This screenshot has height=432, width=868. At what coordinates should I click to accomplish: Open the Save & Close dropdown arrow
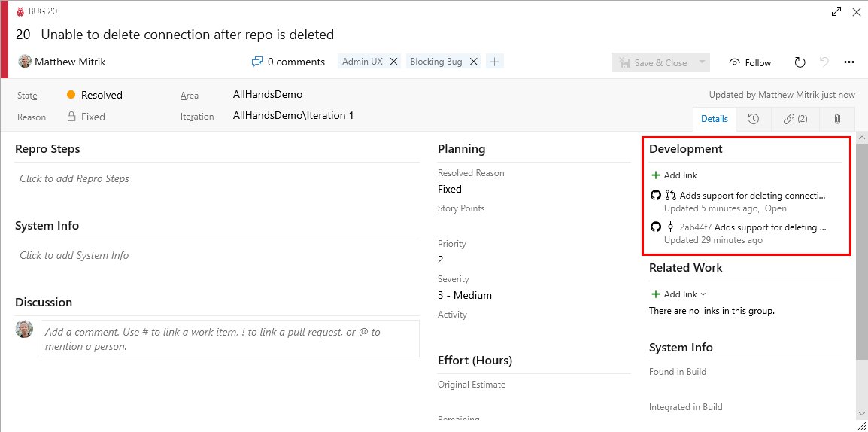[x=701, y=62]
